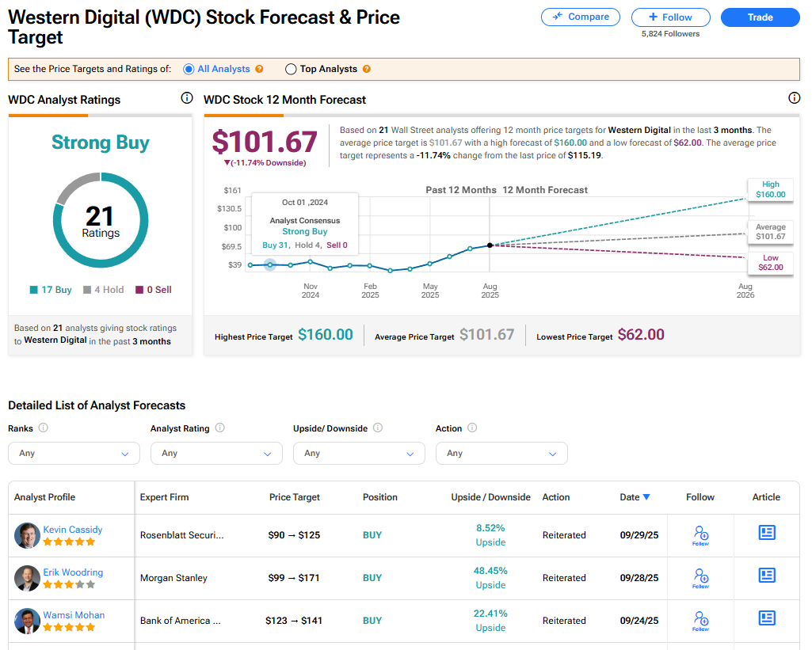
Task: Click the Low $62.00 forecast label
Action: [771, 262]
